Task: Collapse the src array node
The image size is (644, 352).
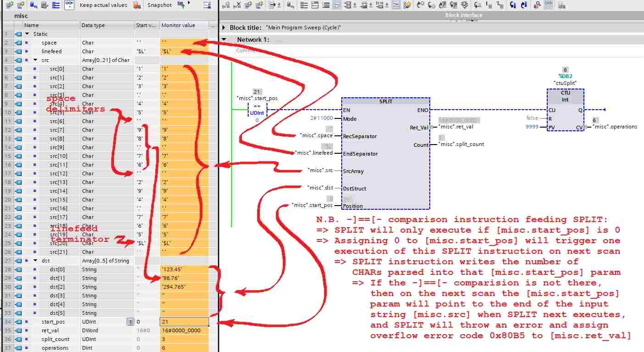Action: pos(35,60)
